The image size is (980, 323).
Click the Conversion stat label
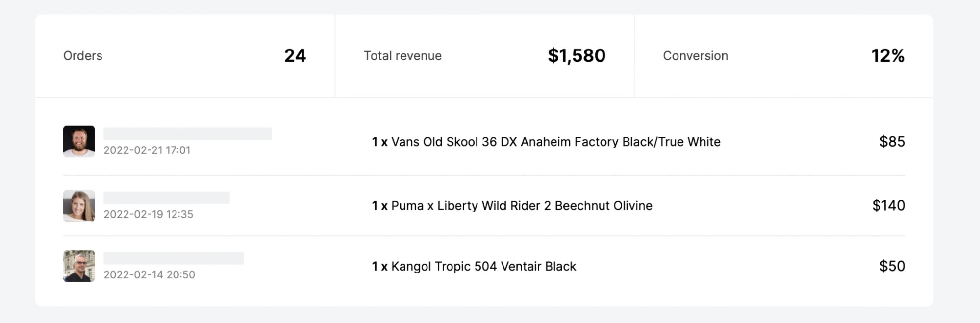pyautogui.click(x=695, y=56)
